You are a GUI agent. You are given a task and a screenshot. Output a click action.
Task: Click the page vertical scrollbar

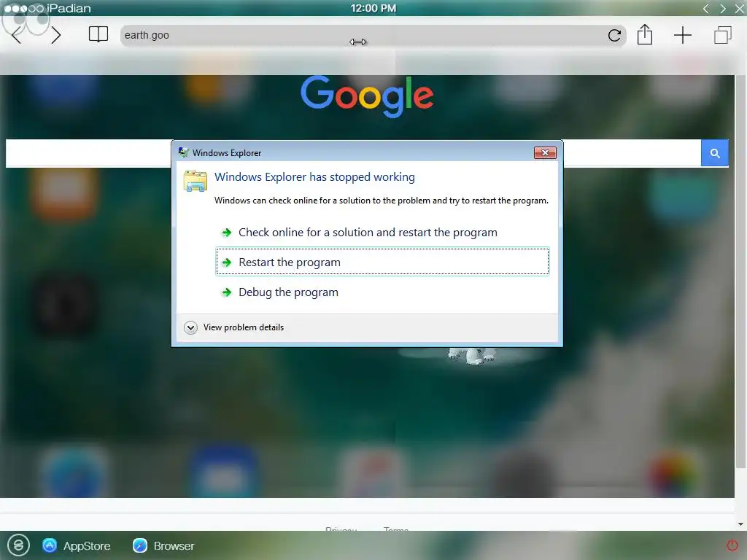pyautogui.click(x=740, y=271)
